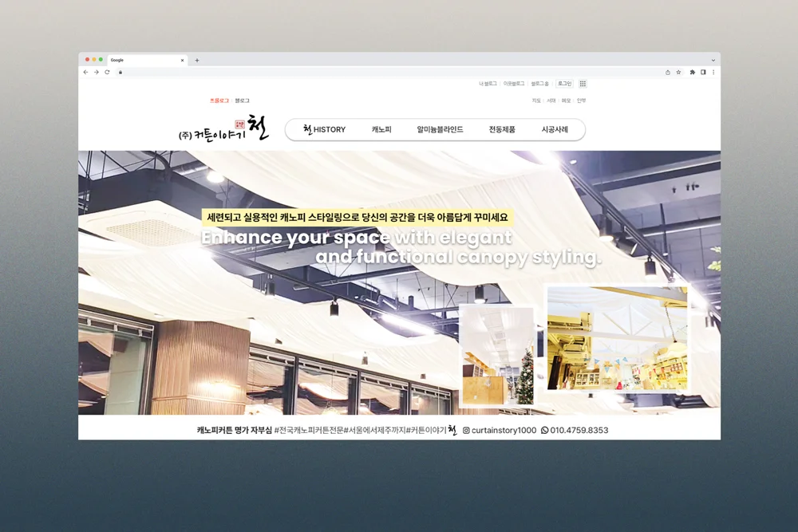Viewport: 798px width, 532px height.
Task: Open the 캐노피 menu item
Action: click(x=381, y=130)
